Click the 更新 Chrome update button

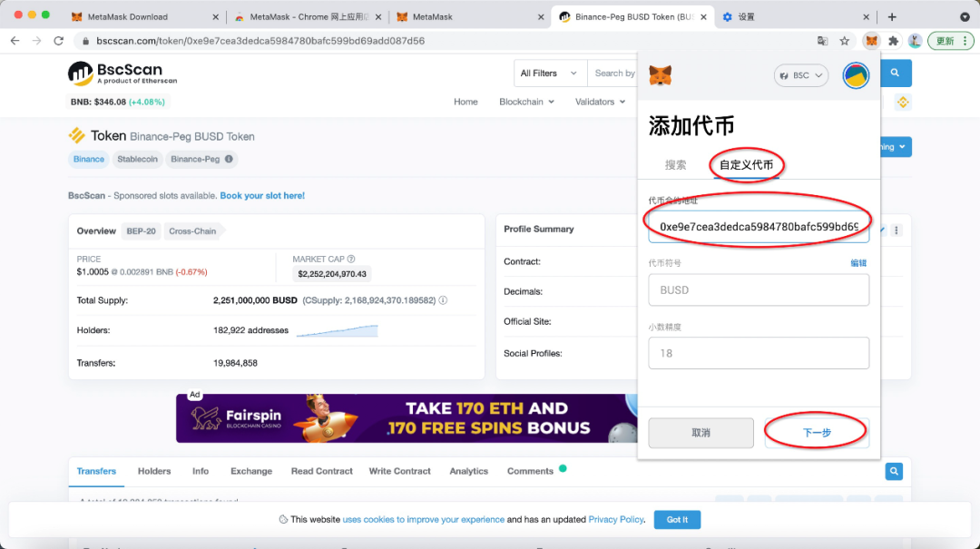[951, 41]
